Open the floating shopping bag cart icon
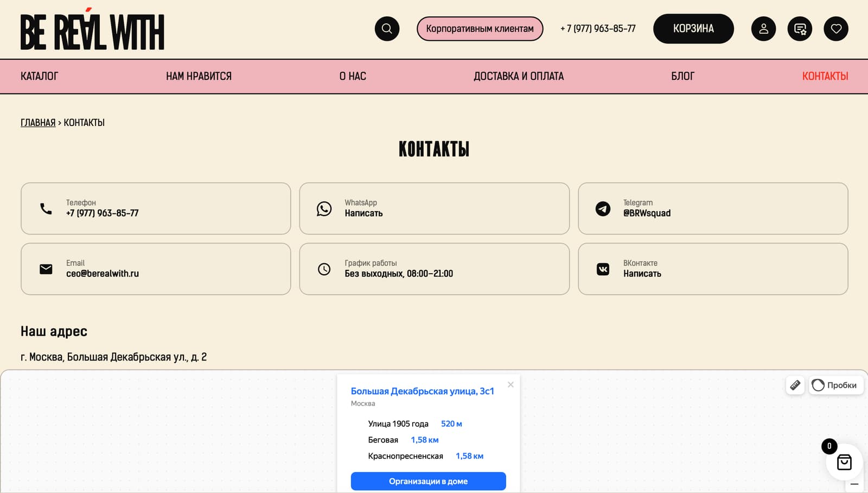The height and width of the screenshot is (493, 868). tap(844, 463)
